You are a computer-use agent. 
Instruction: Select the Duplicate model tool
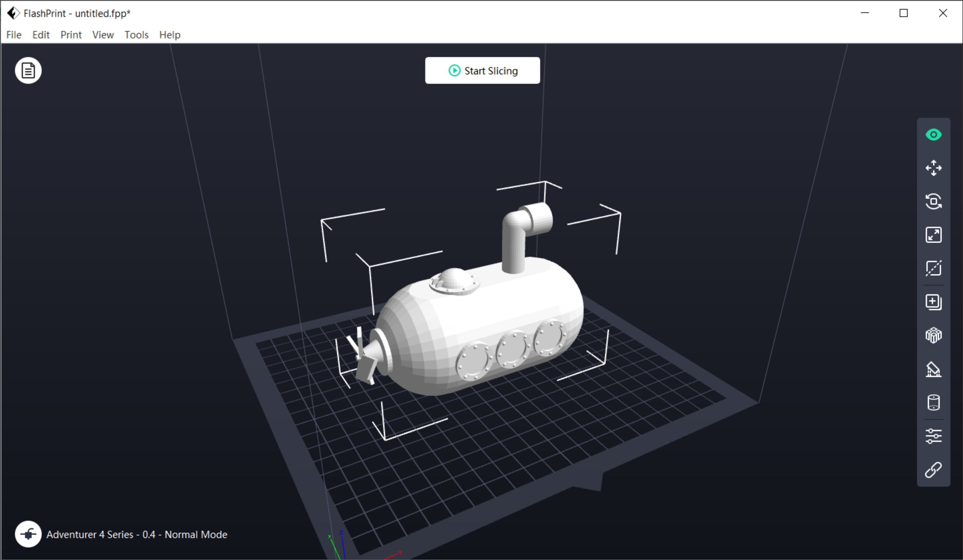click(x=934, y=302)
